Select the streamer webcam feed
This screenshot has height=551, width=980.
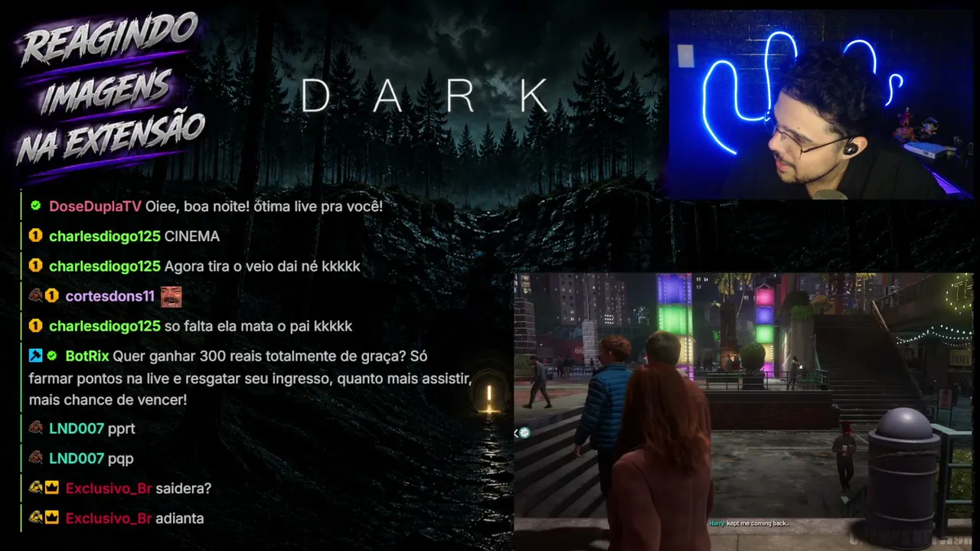pyautogui.click(x=820, y=104)
